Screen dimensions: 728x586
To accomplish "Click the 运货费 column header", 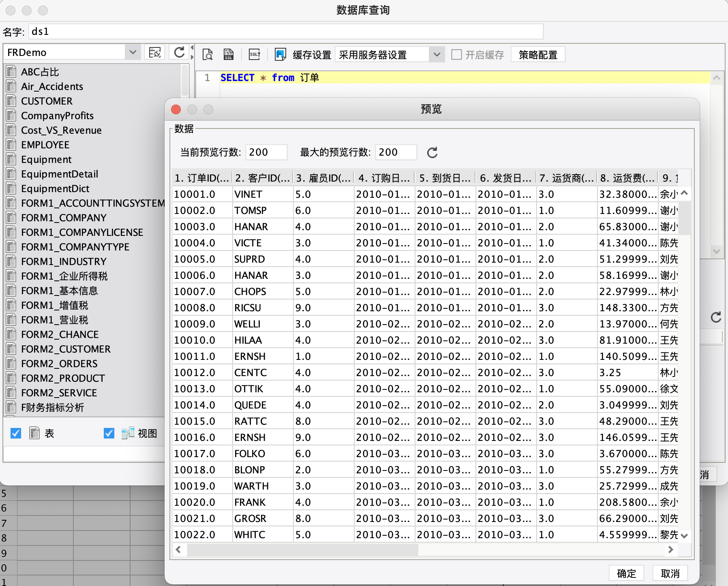I will pos(627,178).
